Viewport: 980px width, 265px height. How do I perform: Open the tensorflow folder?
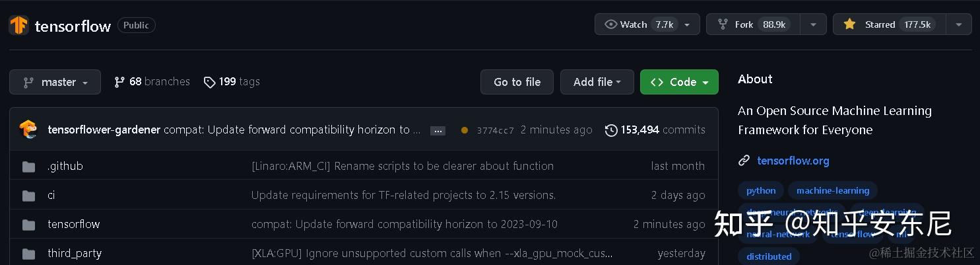(73, 224)
